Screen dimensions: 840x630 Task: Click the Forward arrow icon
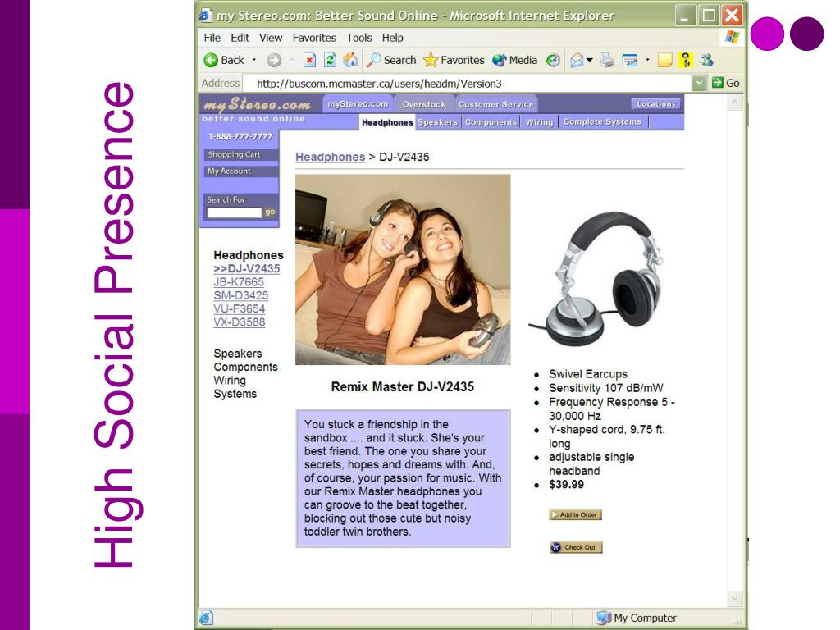click(x=274, y=60)
